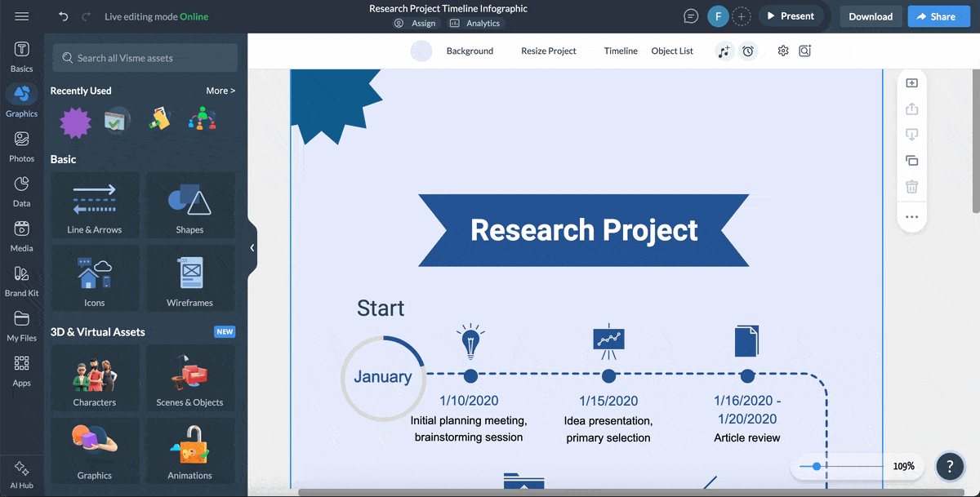Start a presentation with Present
This screenshot has width=980, height=497.
coord(791,15)
